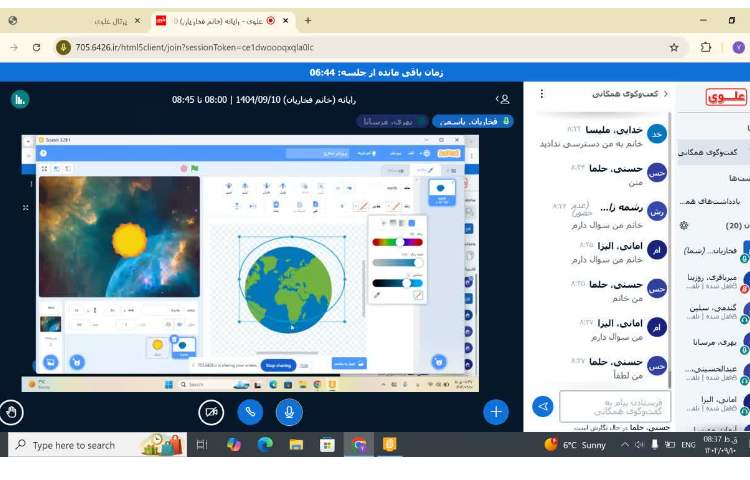The image size is (750, 480).
Task: Open the blue plus actions menu
Action: [496, 412]
